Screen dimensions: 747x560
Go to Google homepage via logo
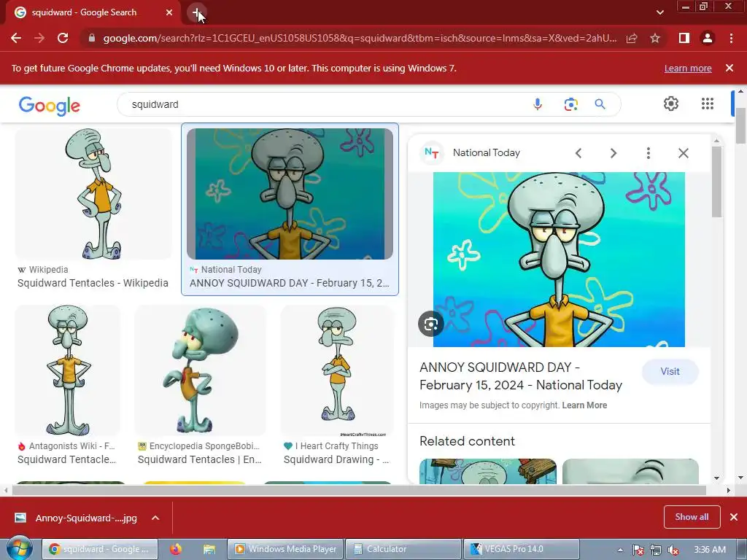(x=50, y=105)
